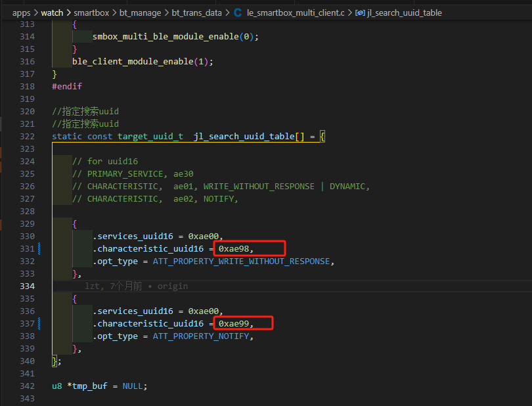Viewport: 532px width, 406px height.
Task: Click .services_uuid16 on line 336
Action: (133, 311)
